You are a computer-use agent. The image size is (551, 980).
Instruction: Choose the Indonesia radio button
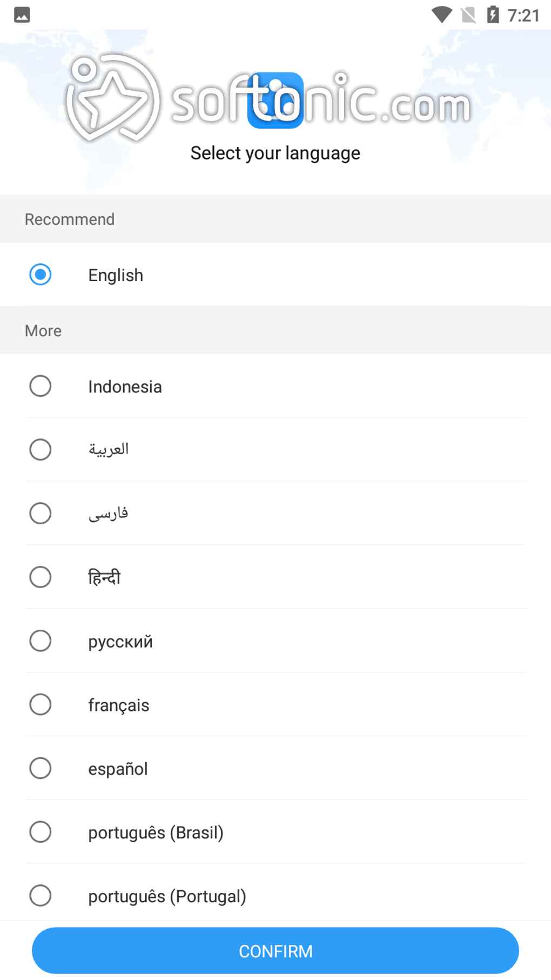tap(41, 386)
